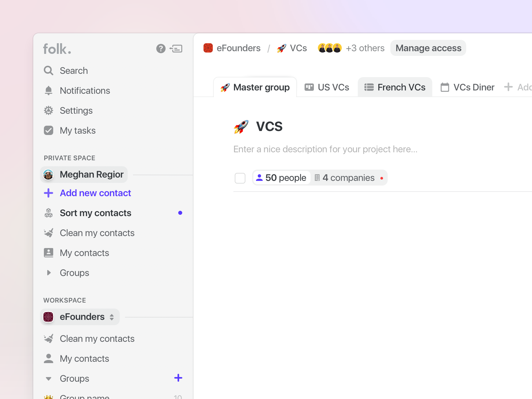Switch to the 50 people view
532x399 pixels.
[281, 178]
